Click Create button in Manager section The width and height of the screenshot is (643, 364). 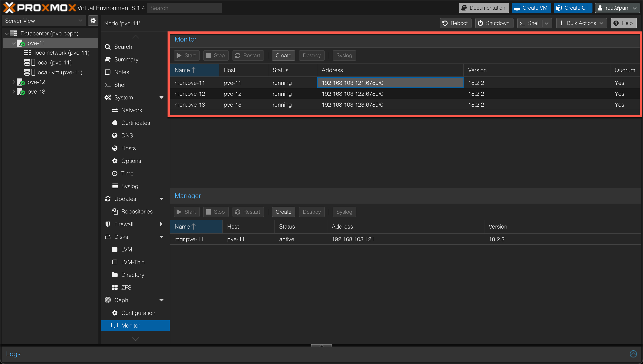(283, 212)
